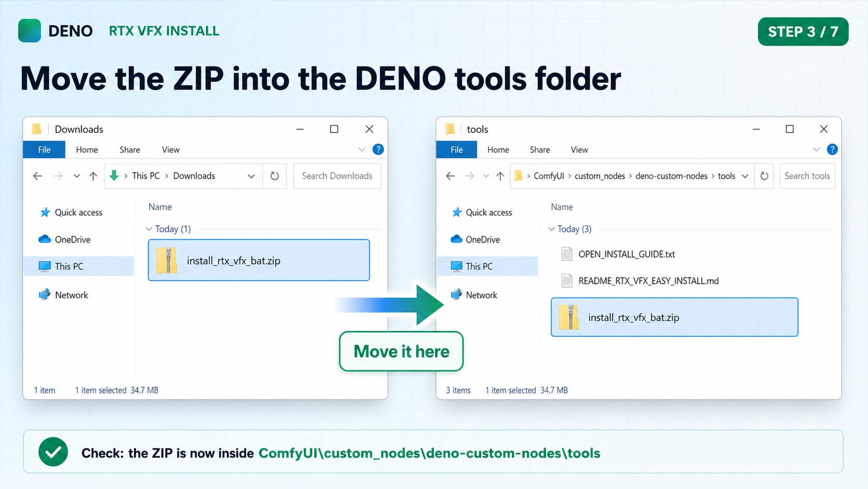Open View tab in tools window
868x489 pixels.
tap(579, 150)
